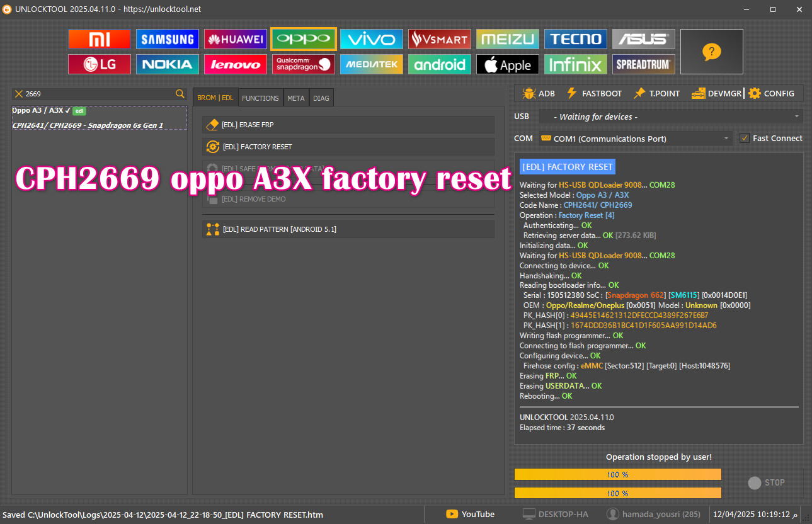The height and width of the screenshot is (524, 812).
Task: Select the Tecno brand logo
Action: 576,39
